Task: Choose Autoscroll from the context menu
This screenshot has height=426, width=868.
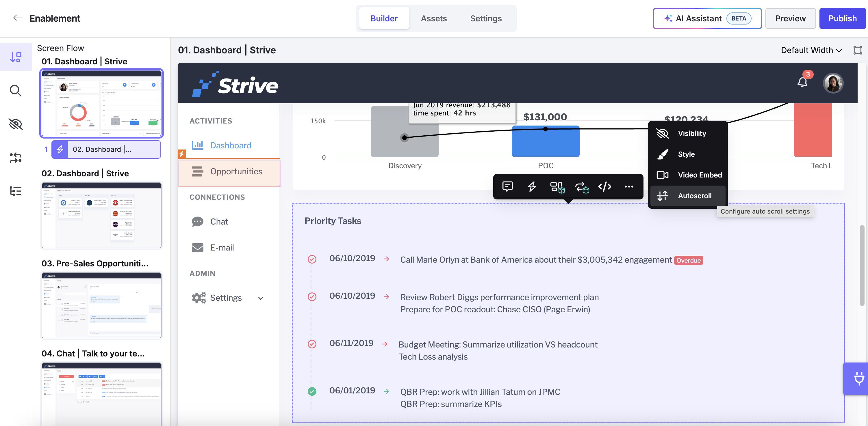Action: pos(687,196)
